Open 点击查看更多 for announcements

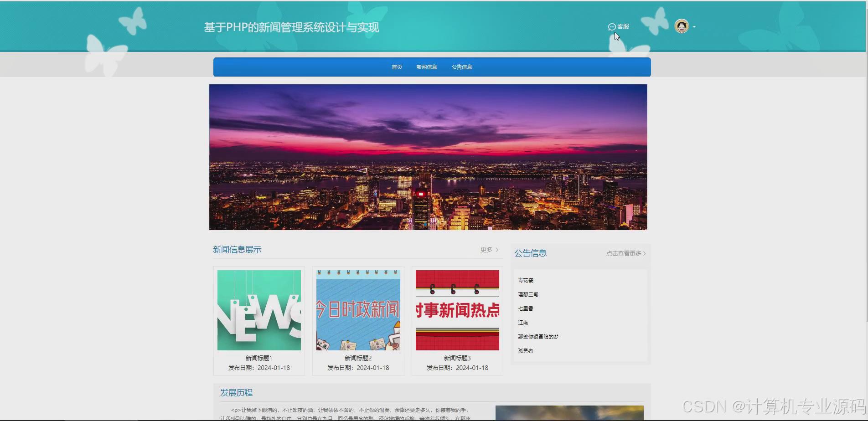click(x=625, y=253)
